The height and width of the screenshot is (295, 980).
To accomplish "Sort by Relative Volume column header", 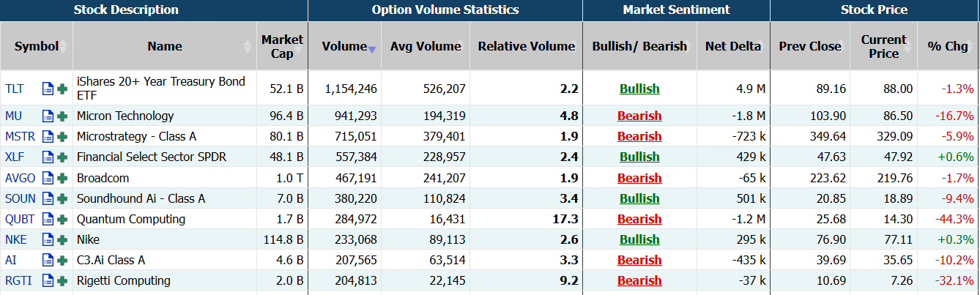I will tap(527, 46).
